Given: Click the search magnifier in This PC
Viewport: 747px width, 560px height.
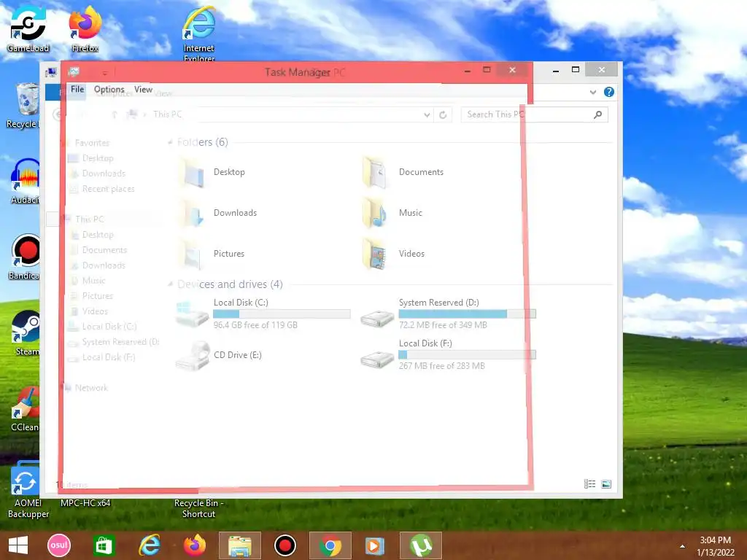Looking at the screenshot, I should point(598,114).
